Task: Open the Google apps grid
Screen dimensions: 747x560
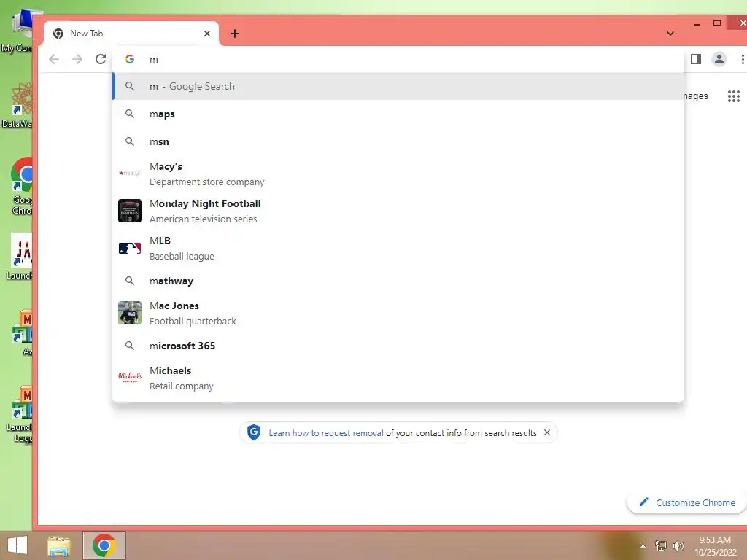Action: [x=734, y=96]
